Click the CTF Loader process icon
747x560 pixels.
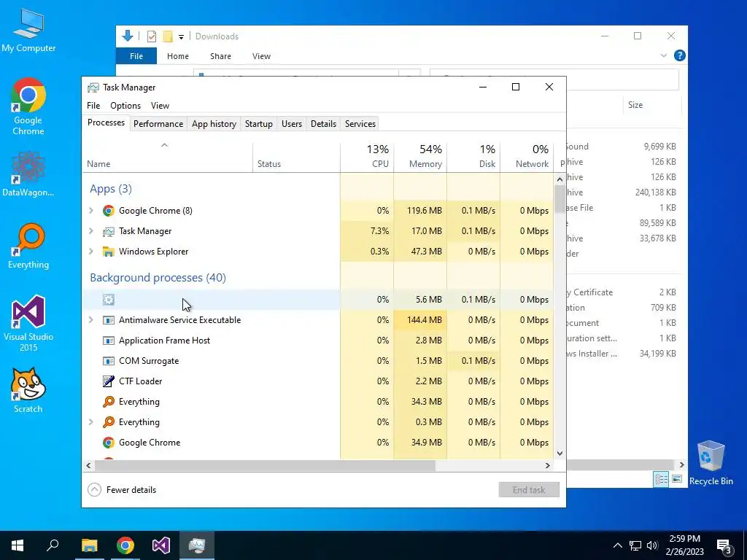click(109, 381)
